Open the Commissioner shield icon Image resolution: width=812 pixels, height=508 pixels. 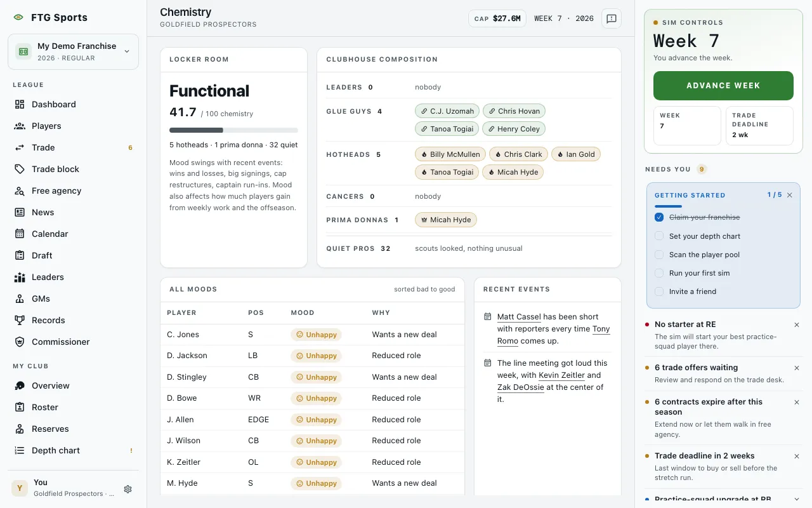click(x=20, y=342)
